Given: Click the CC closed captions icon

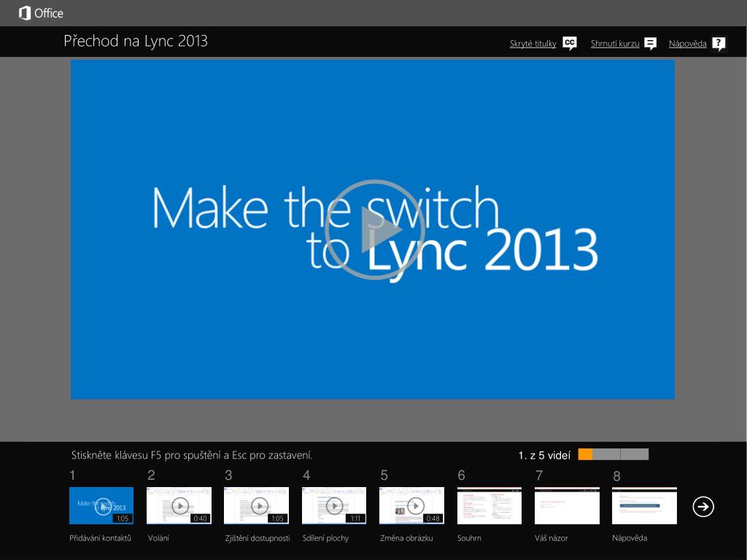Looking at the screenshot, I should pyautogui.click(x=570, y=43).
